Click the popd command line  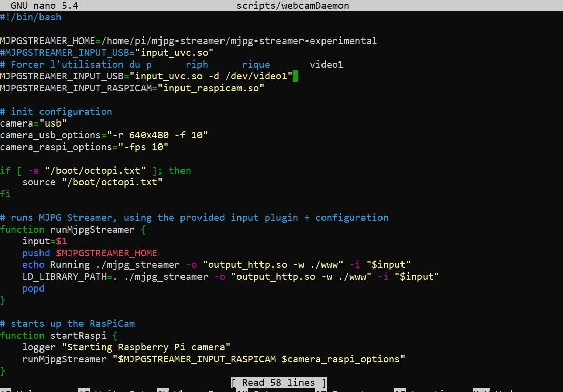coord(33,288)
